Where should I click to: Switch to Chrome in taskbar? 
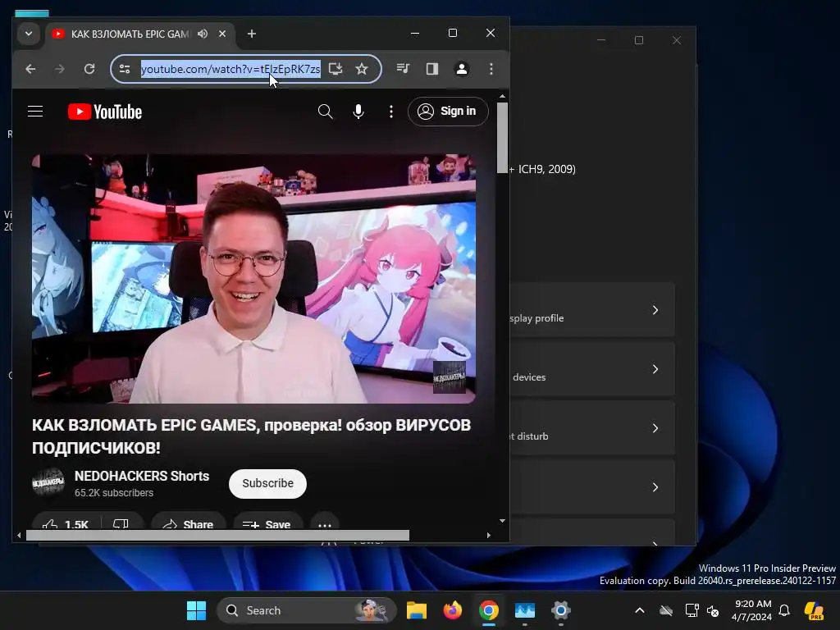click(489, 610)
